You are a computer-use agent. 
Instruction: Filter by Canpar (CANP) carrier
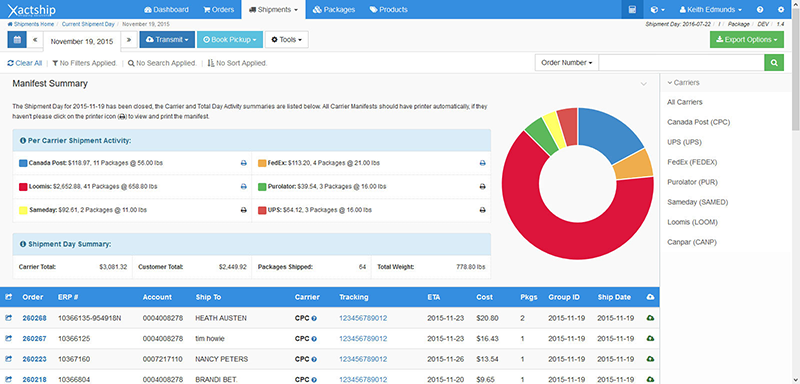(692, 242)
